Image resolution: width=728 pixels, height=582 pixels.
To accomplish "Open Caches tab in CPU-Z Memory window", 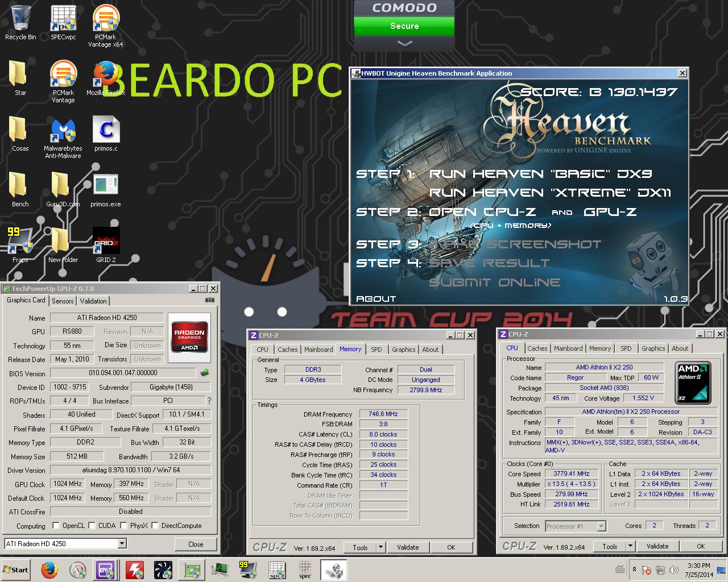I will 288,350.
